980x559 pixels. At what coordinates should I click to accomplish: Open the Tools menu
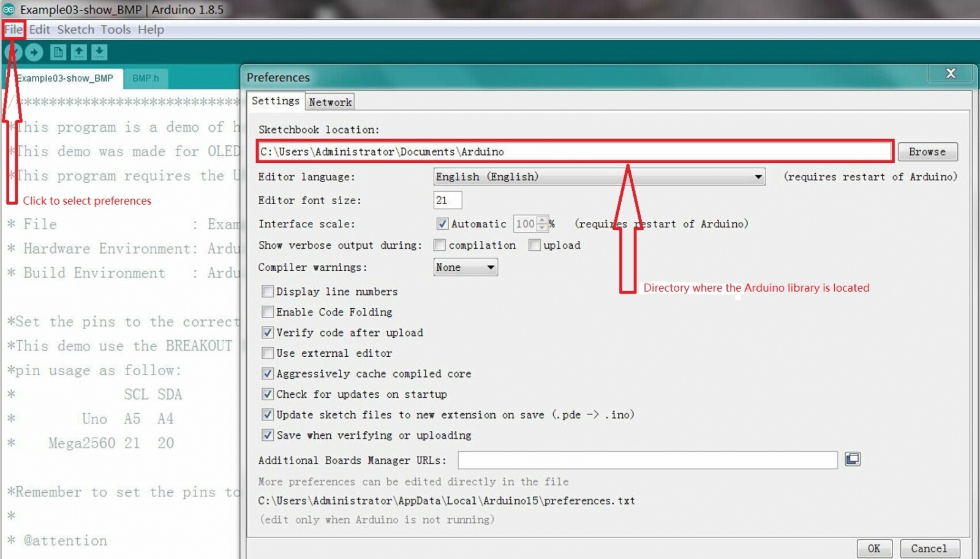coord(115,29)
